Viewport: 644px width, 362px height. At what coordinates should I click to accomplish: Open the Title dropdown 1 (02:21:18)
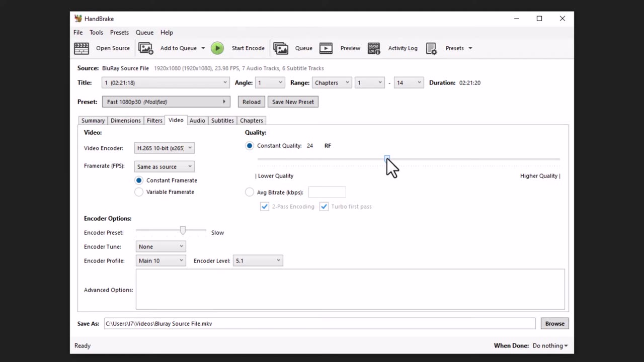pyautogui.click(x=166, y=83)
